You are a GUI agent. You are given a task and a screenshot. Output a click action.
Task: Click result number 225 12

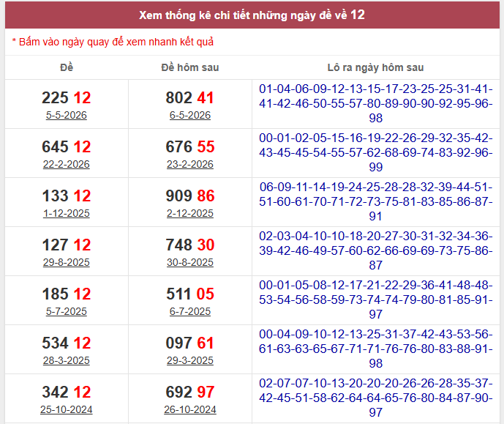pos(67,98)
